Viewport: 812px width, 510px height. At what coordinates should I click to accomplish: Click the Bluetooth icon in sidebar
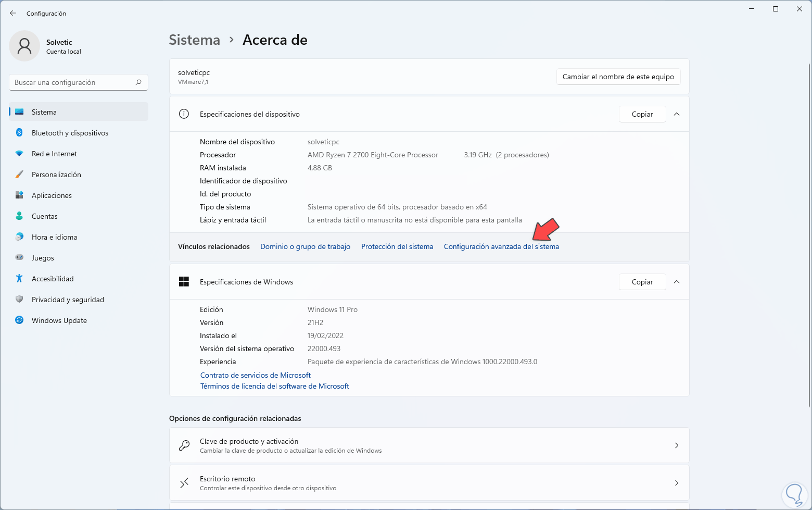(x=19, y=133)
